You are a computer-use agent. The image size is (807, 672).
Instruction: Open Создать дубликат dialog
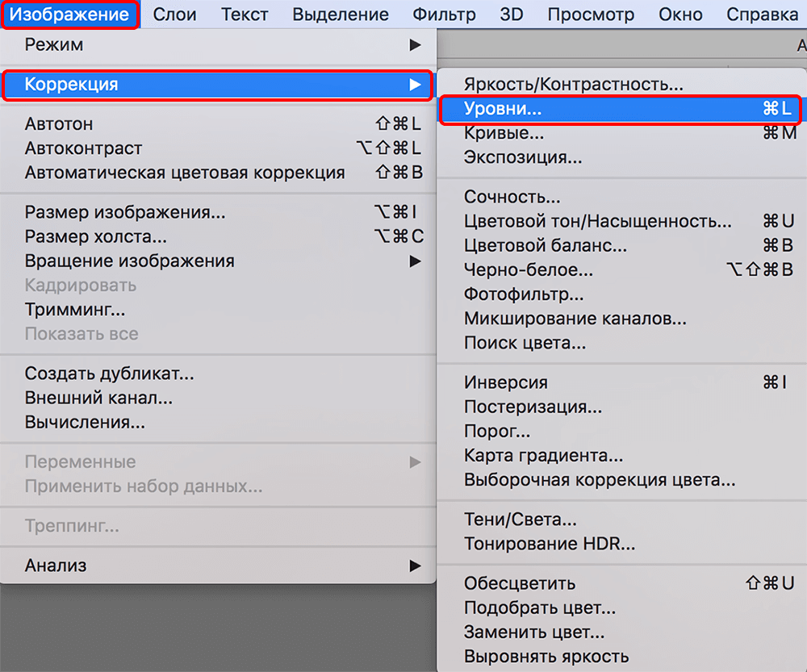pos(109,374)
